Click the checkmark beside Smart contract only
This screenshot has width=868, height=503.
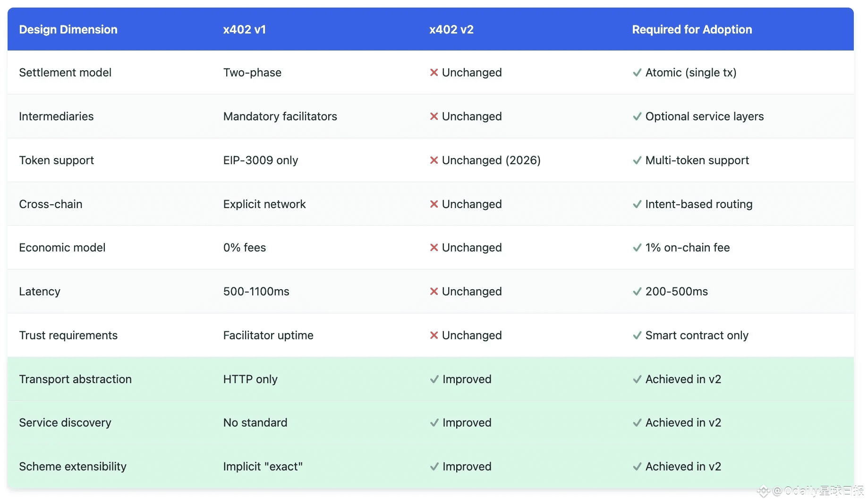637,335
